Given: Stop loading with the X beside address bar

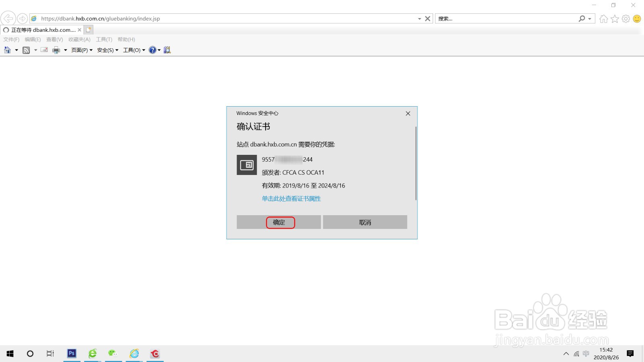Looking at the screenshot, I should 427,19.
